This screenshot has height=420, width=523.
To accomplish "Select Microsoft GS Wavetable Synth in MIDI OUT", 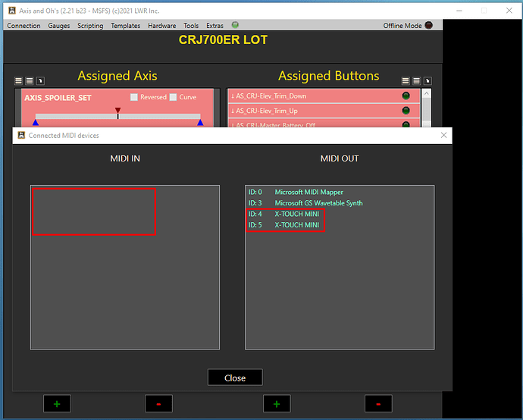I will pyautogui.click(x=318, y=203).
